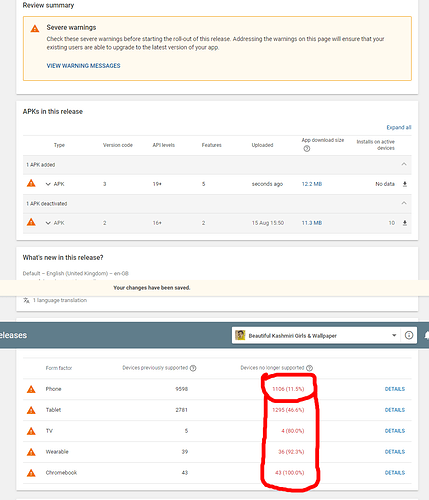Screen dimensions: 429x500
Task: Click the 1106 (11.5%) Phone value
Action: pos(288,389)
